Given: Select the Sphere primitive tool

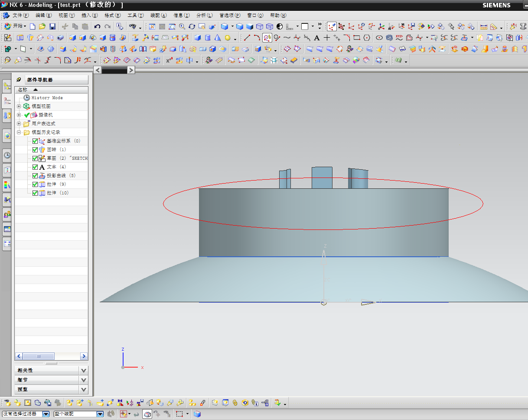Looking at the screenshot, I should (x=228, y=38).
